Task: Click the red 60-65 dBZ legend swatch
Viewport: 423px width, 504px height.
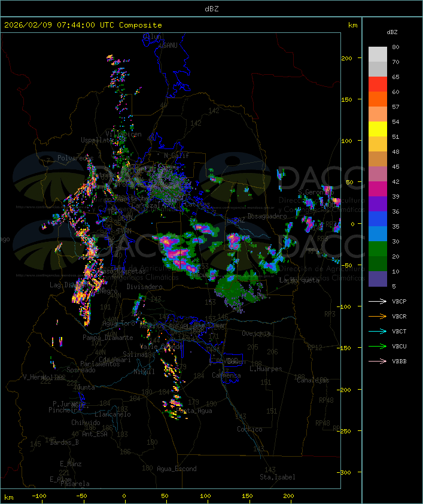Action: [378, 84]
